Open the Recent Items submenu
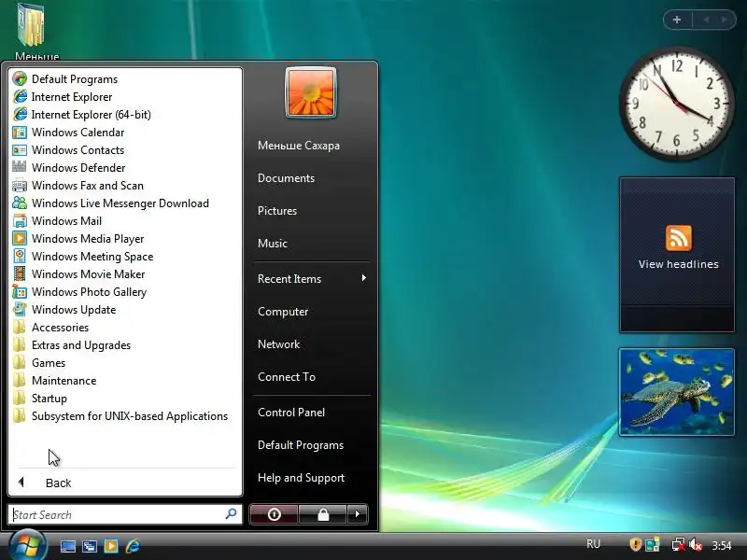This screenshot has height=560, width=747. click(312, 278)
